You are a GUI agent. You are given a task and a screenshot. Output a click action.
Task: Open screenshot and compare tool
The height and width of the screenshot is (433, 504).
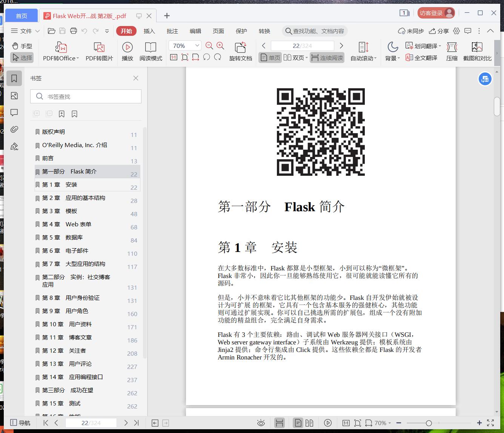coord(477,52)
